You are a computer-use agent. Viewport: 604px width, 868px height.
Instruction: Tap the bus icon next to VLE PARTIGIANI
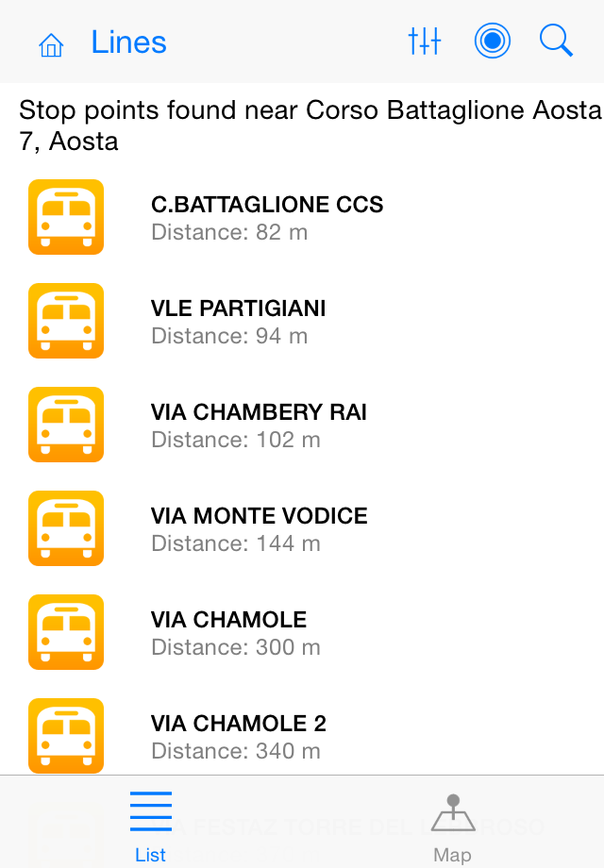point(65,321)
